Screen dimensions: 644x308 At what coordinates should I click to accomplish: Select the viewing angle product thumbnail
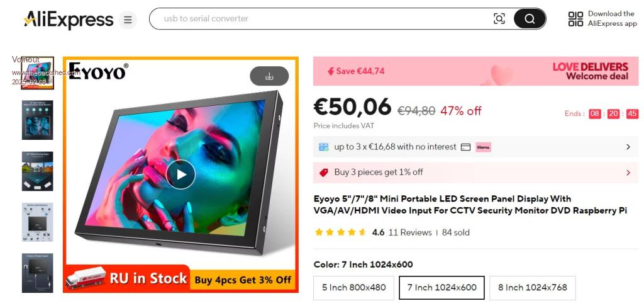click(37, 171)
